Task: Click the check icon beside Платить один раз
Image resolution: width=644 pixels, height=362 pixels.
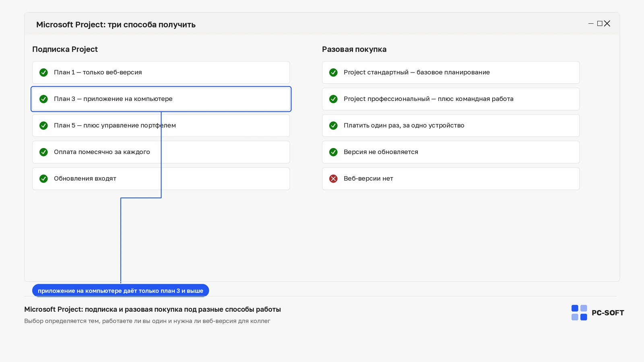Action: pyautogui.click(x=333, y=125)
